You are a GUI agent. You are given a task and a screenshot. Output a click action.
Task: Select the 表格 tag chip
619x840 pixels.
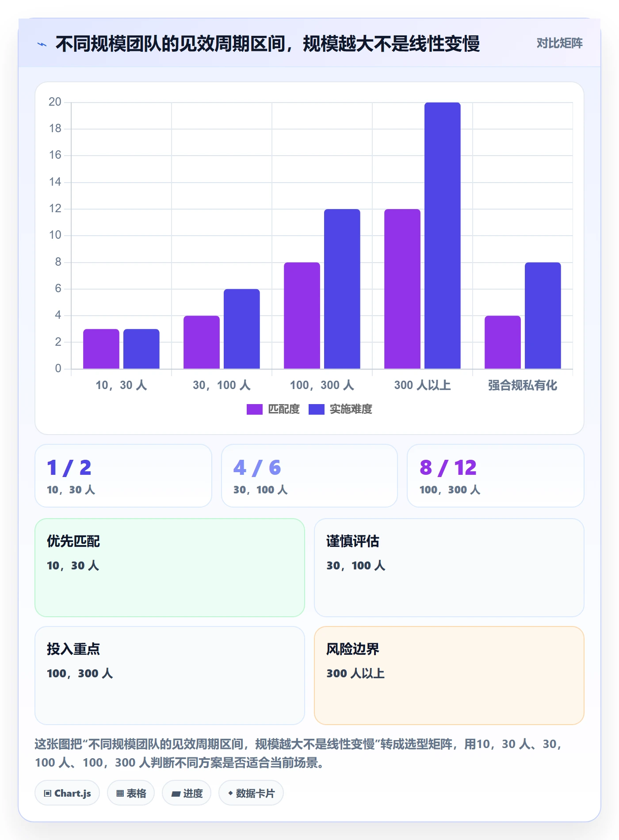click(131, 793)
